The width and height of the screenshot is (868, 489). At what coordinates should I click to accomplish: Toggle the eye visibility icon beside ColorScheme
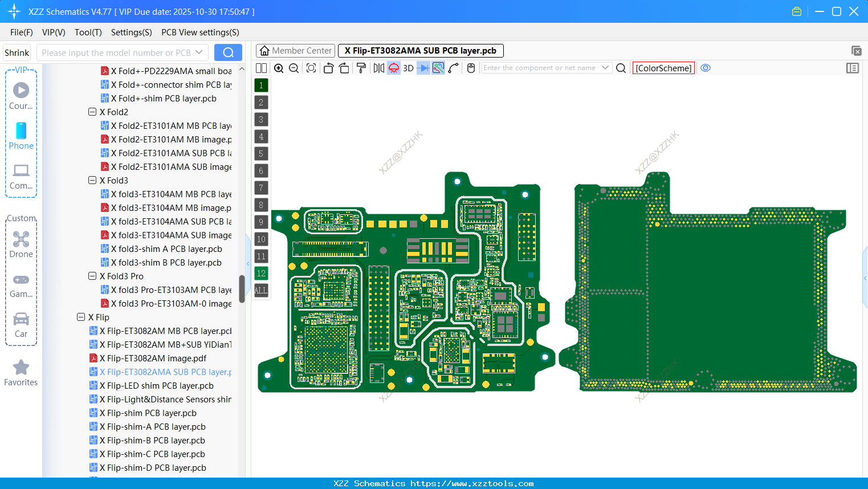[706, 68]
